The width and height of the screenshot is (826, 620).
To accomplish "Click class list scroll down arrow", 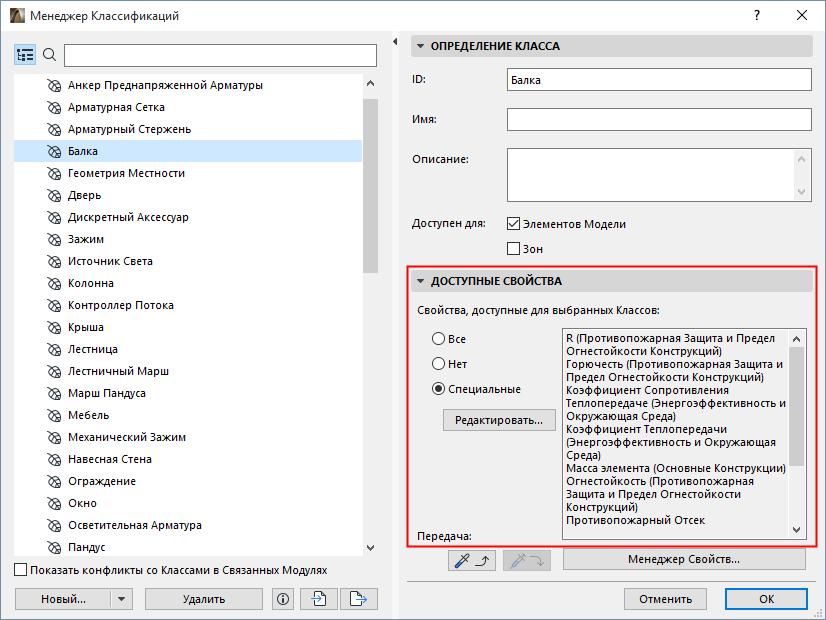I will [370, 548].
